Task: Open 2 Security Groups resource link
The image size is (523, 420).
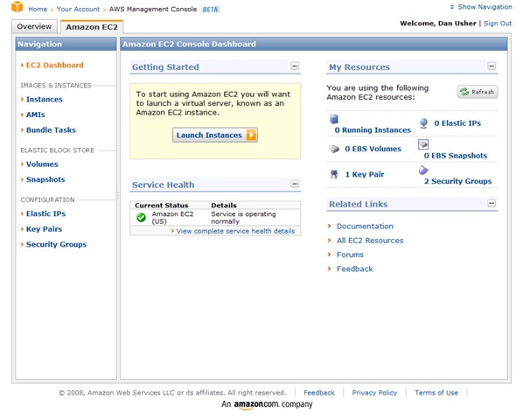Action: pyautogui.click(x=458, y=181)
